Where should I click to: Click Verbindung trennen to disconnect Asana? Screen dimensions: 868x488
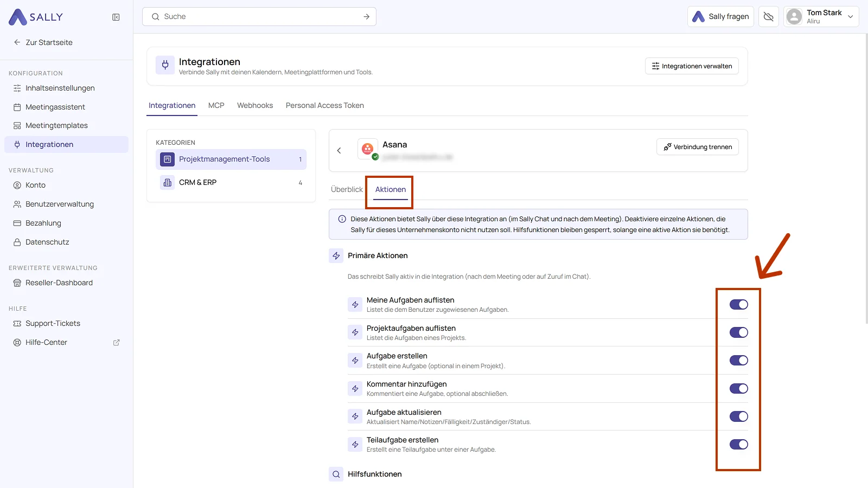[698, 147]
